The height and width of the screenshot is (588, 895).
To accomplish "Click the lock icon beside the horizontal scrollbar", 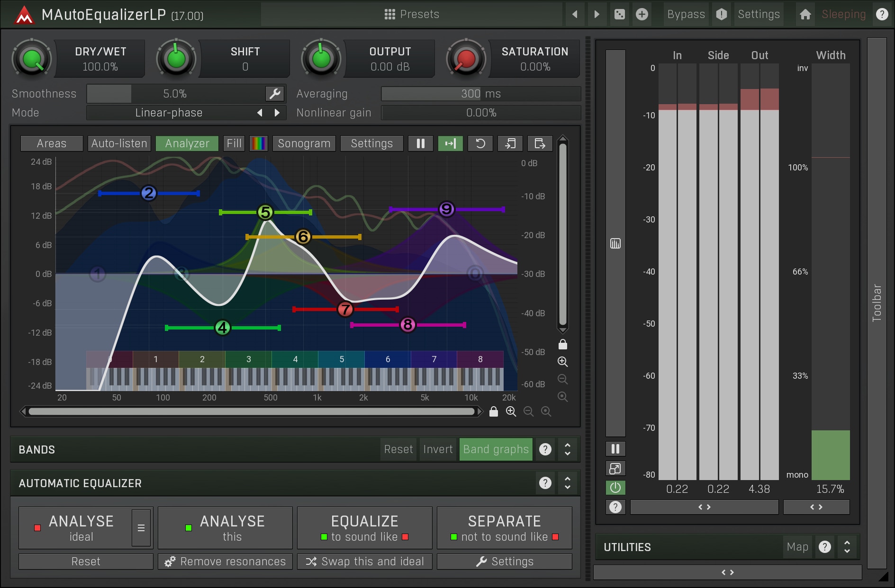I will click(493, 411).
